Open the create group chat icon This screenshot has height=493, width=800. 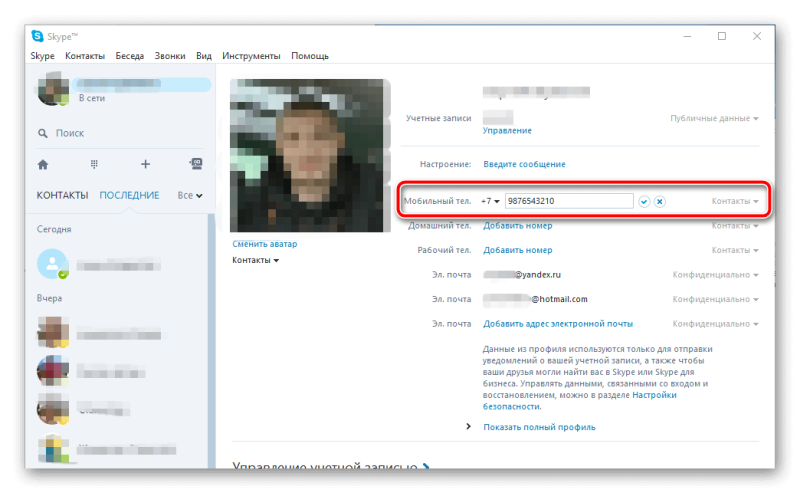[196, 163]
